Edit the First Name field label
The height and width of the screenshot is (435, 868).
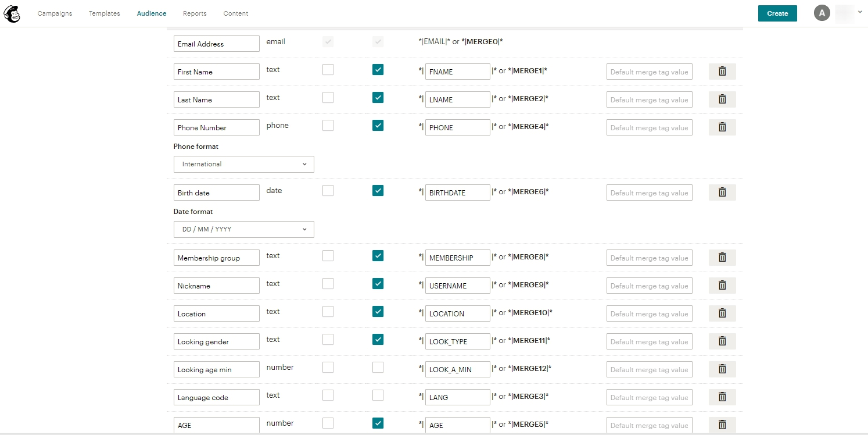click(217, 72)
